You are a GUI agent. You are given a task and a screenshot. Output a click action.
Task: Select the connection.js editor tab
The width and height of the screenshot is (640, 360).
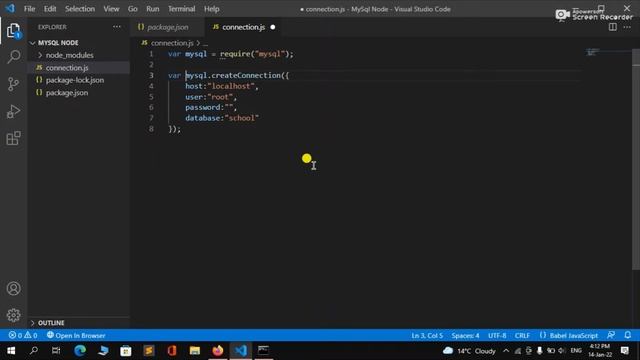243,27
